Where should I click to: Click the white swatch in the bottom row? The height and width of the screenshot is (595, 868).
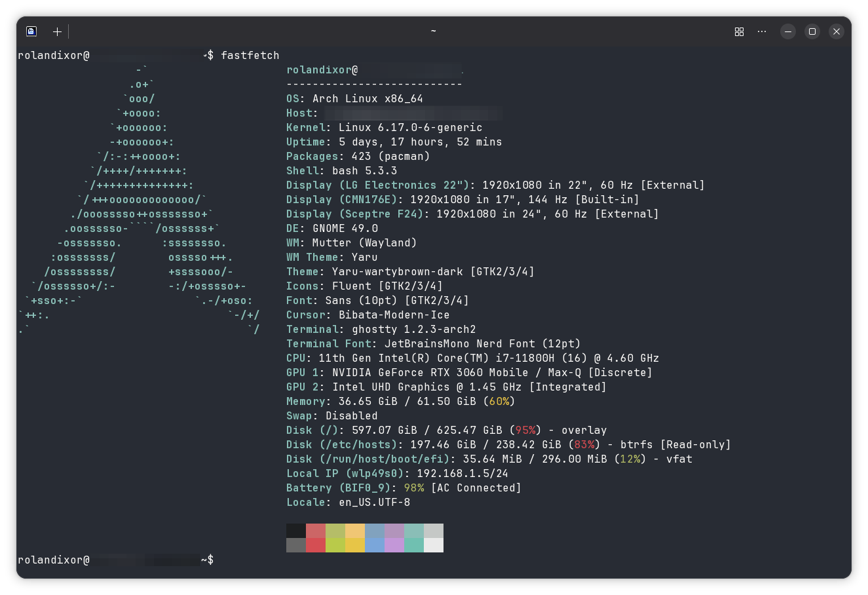click(x=434, y=545)
